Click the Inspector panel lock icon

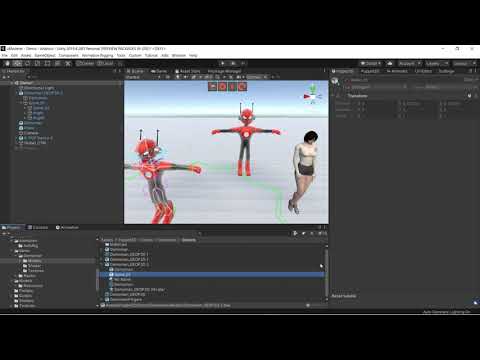point(470,71)
